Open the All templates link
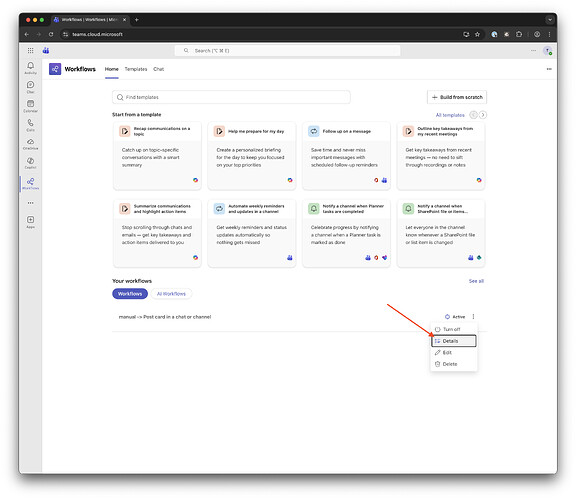This screenshot has width=576, height=499. pyautogui.click(x=450, y=115)
